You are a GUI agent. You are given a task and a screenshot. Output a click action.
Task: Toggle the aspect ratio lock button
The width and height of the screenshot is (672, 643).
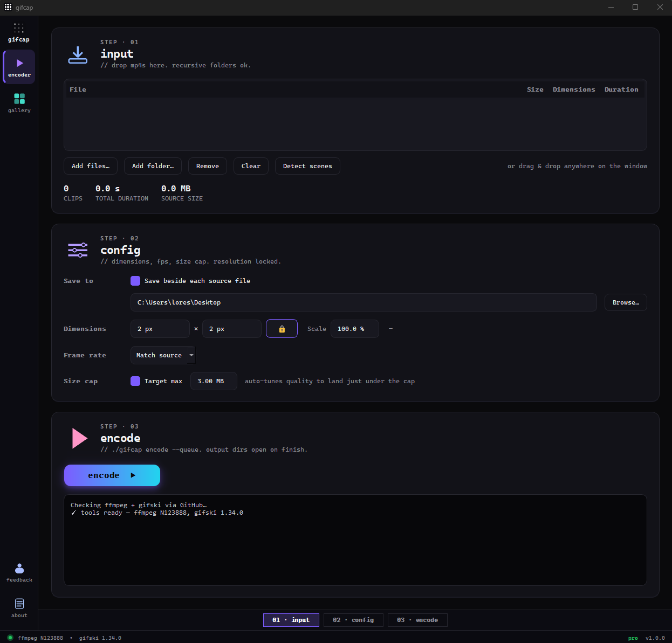tap(282, 329)
